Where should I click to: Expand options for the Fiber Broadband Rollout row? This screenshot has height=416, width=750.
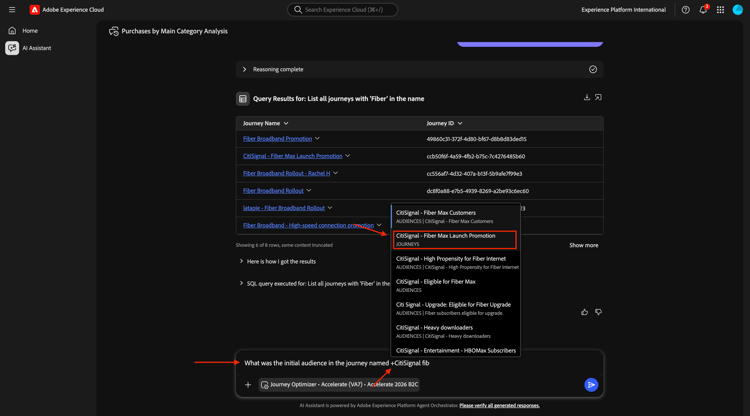[x=309, y=190]
